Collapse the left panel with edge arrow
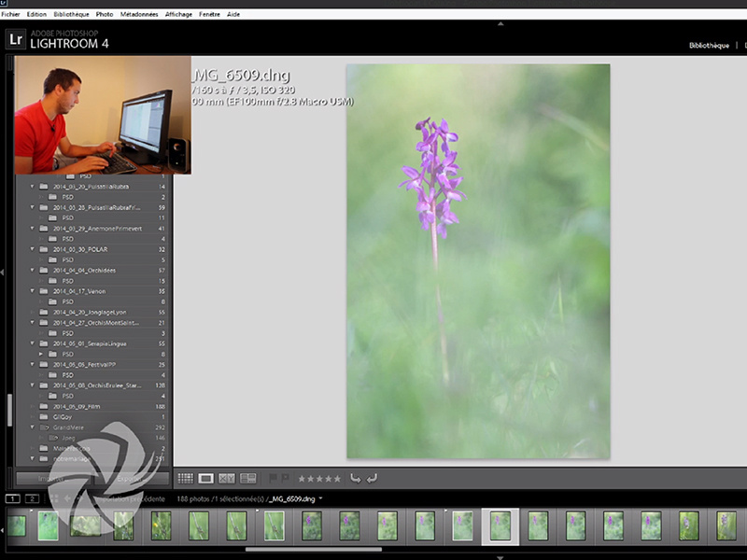 [x=4, y=273]
